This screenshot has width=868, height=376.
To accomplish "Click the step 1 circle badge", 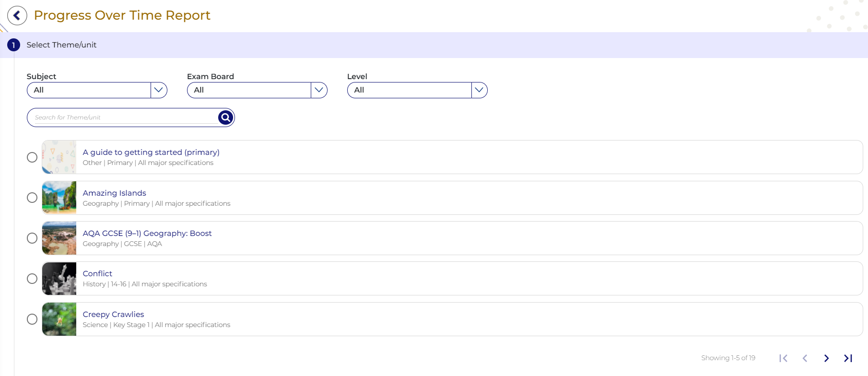I will (x=13, y=45).
